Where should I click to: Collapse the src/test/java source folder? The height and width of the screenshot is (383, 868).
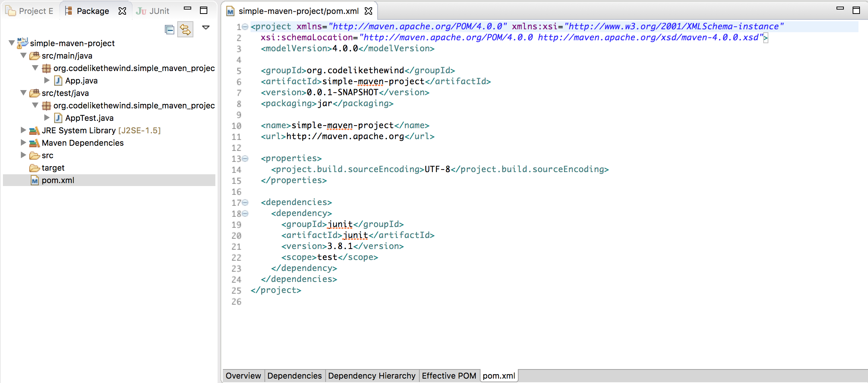pos(23,93)
